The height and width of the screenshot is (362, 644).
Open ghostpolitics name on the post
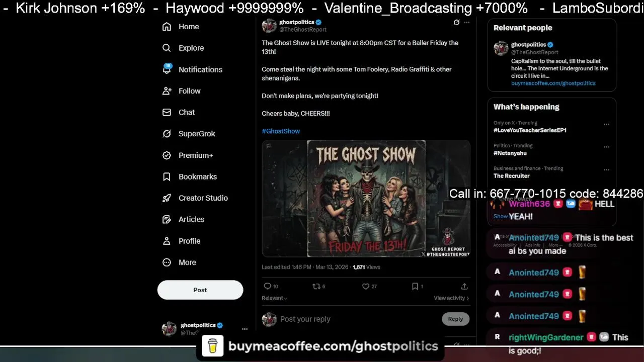click(x=297, y=22)
